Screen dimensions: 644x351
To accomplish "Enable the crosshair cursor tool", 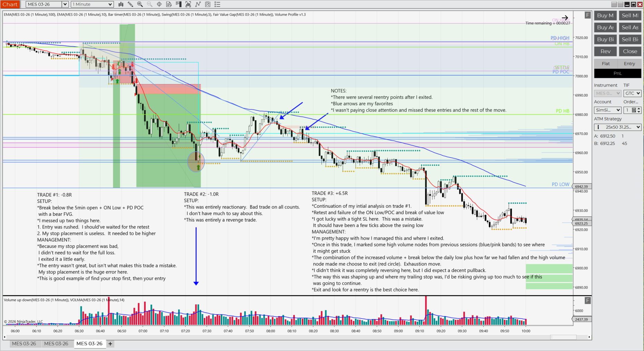I will coord(159,4).
